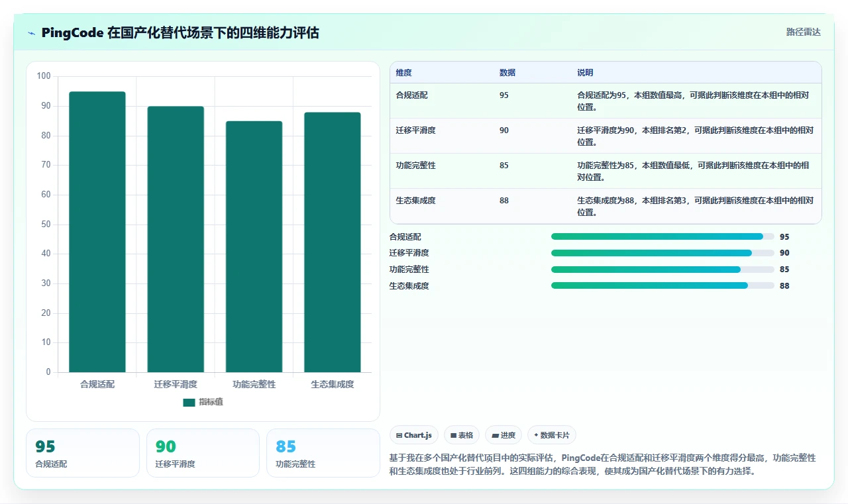Open the 85 功能完整性 data card

coord(323,453)
